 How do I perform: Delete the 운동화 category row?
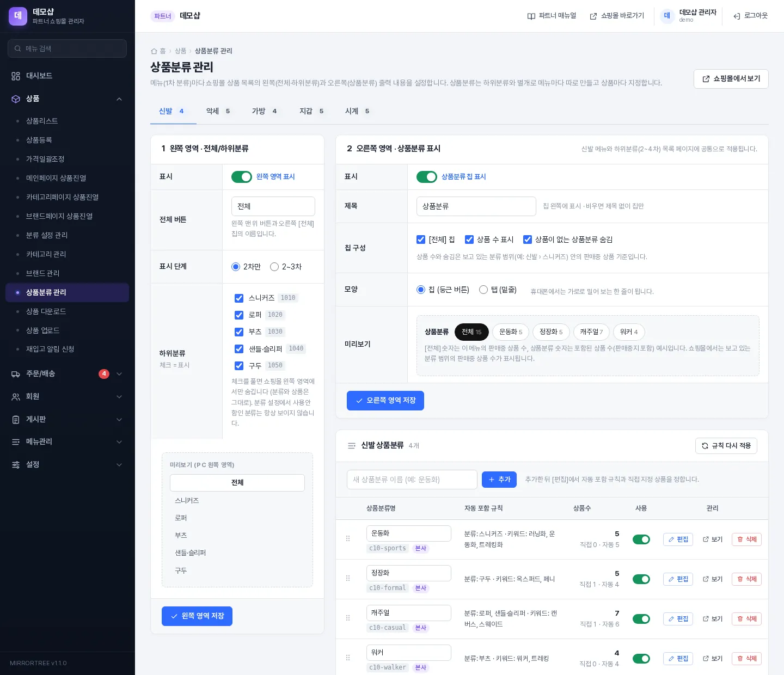point(746,539)
